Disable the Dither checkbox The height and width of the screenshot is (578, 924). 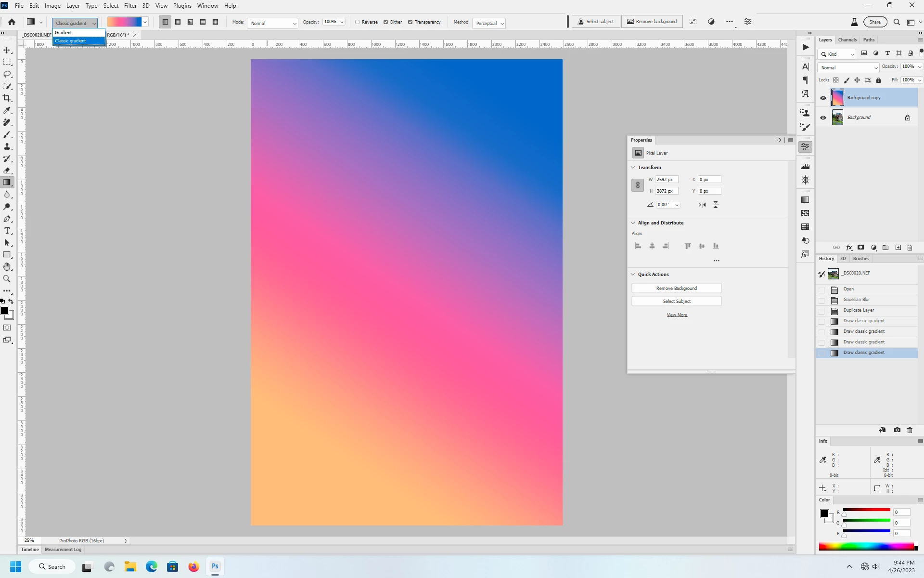point(386,22)
